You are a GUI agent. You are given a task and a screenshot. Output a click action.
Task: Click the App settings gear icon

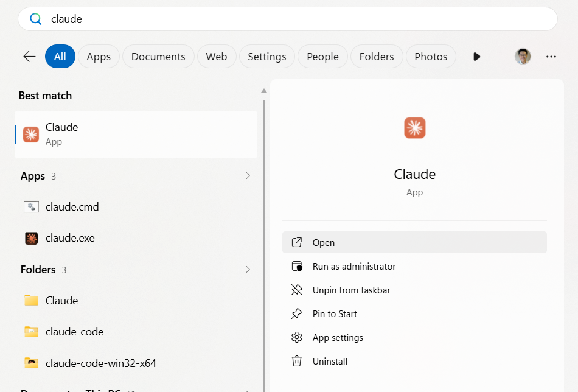(x=297, y=337)
